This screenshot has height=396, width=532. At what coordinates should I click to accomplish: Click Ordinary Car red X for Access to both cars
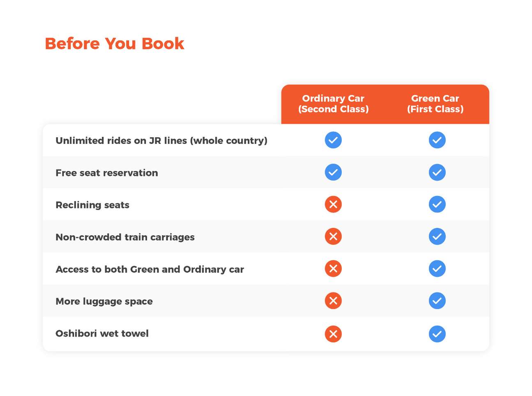coord(333,269)
